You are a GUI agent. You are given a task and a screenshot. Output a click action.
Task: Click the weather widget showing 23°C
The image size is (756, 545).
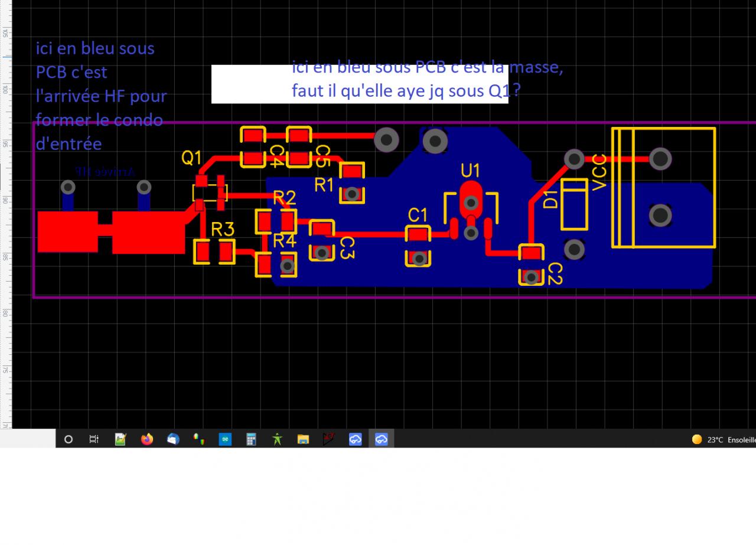click(x=724, y=439)
